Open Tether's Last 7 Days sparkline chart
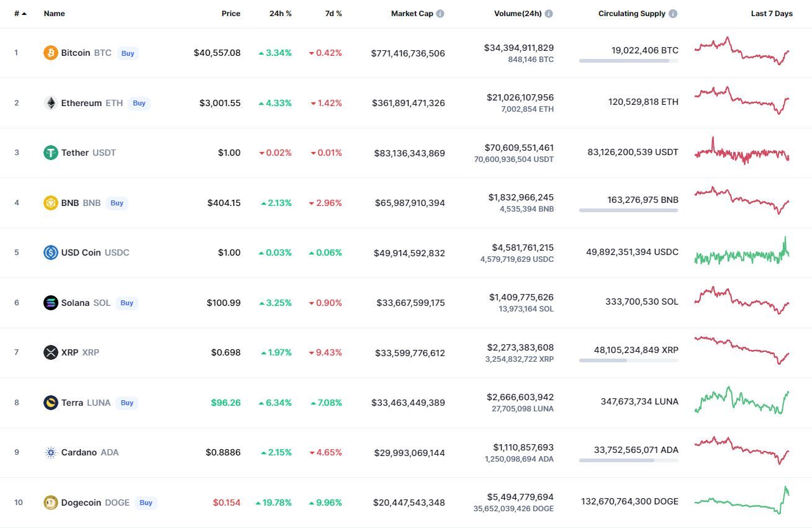Viewport: 812px width, 528px height. [742, 151]
